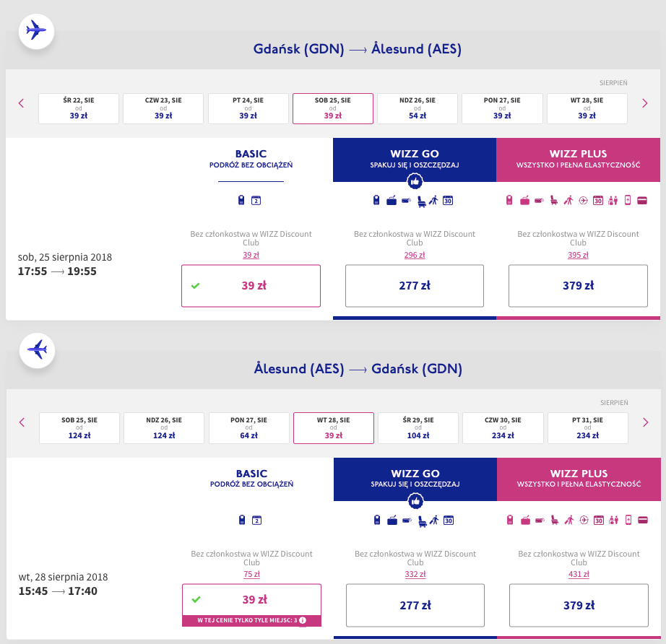Choose BASIC 39 zł fare for return flight
The image size is (666, 644).
pos(252,600)
